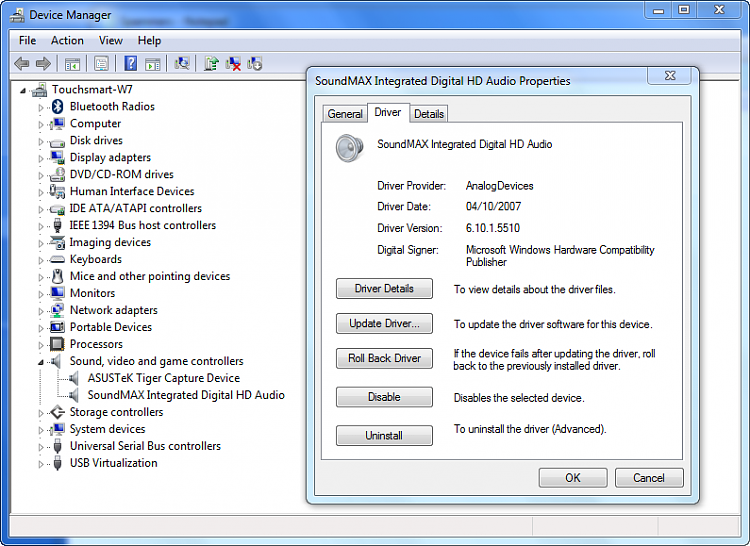This screenshot has width=750, height=546.
Task: Open the Help menu
Action: [149, 41]
